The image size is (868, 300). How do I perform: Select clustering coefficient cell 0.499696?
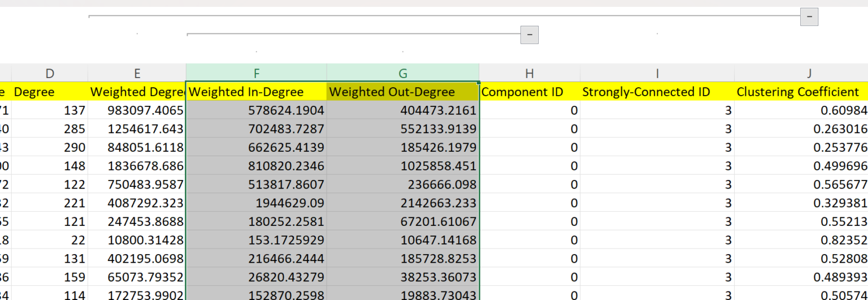point(801,166)
